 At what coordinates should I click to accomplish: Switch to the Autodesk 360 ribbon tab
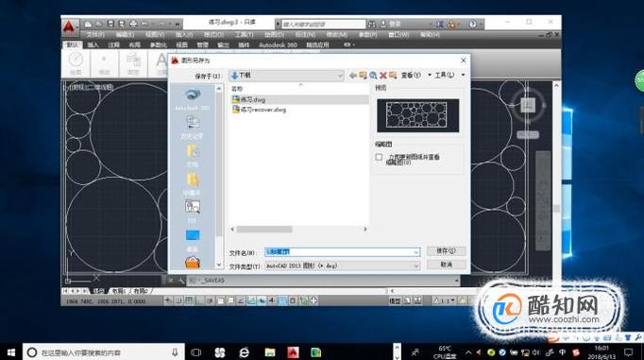[278, 44]
